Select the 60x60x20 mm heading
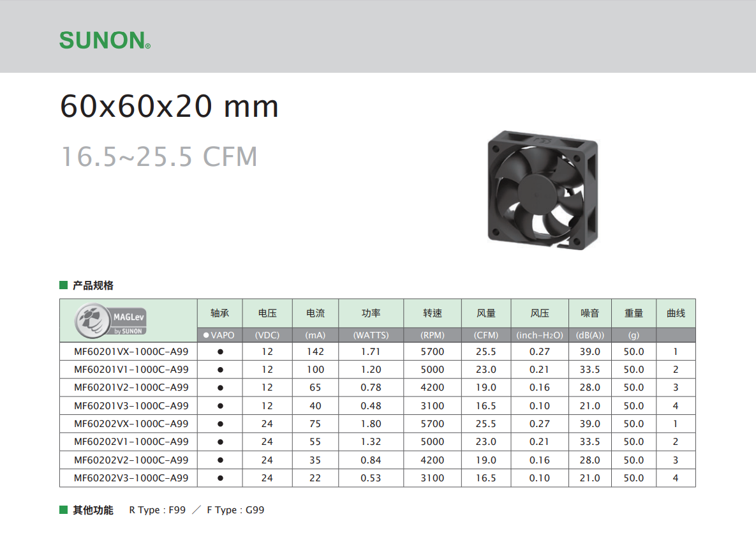The image size is (756, 549). (x=169, y=106)
